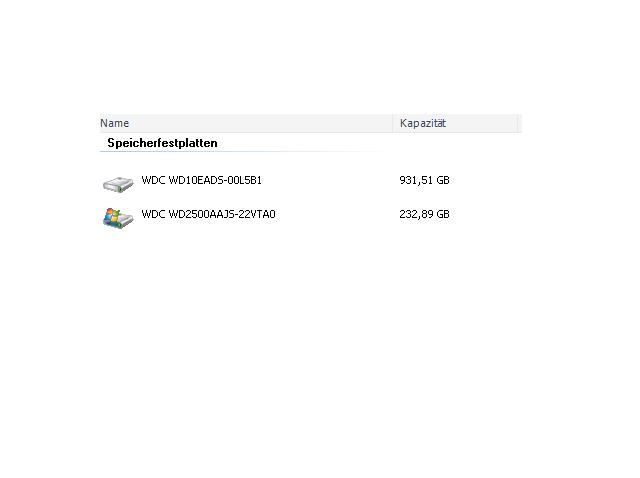Select the WDC WD2500AAJS-22VTA0 drive name
This screenshot has height=478, width=640.
(x=208, y=214)
